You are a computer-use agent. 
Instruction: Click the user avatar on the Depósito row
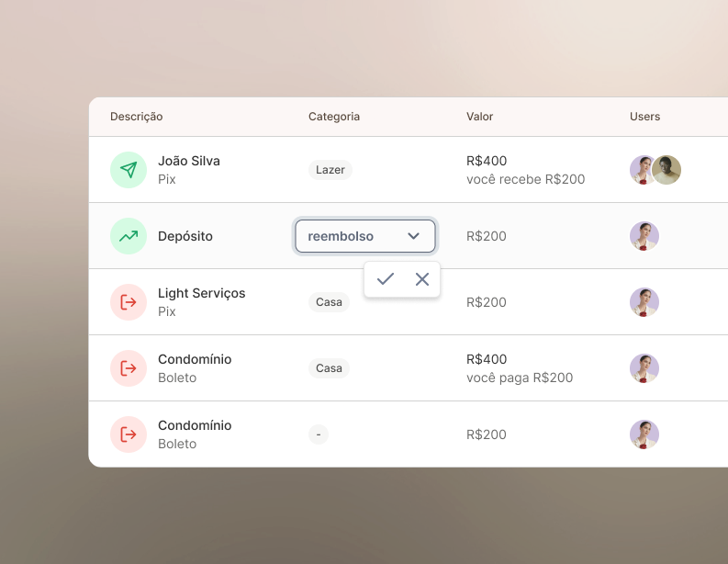(644, 236)
